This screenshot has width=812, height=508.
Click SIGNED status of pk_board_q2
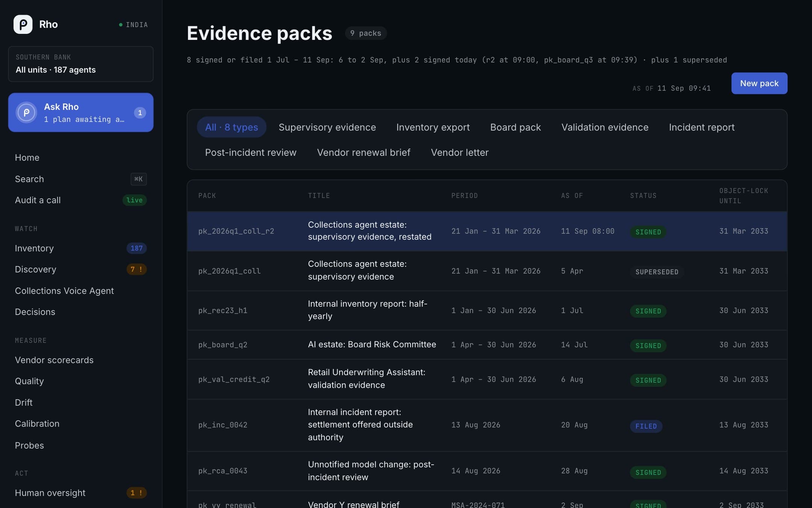648,345
